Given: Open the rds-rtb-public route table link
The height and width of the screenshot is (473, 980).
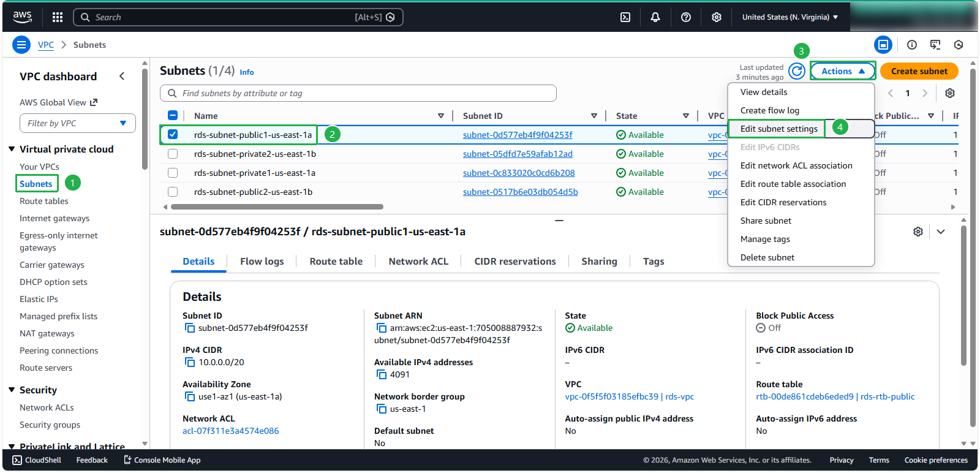Looking at the screenshot, I should pyautogui.click(x=835, y=396).
